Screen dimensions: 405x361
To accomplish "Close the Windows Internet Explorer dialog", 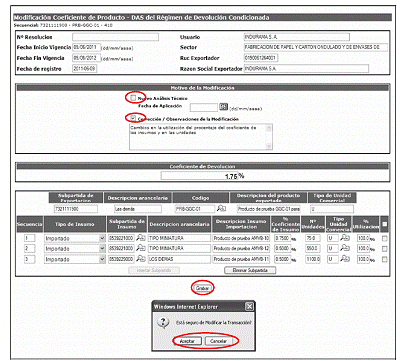I will (x=249, y=306).
